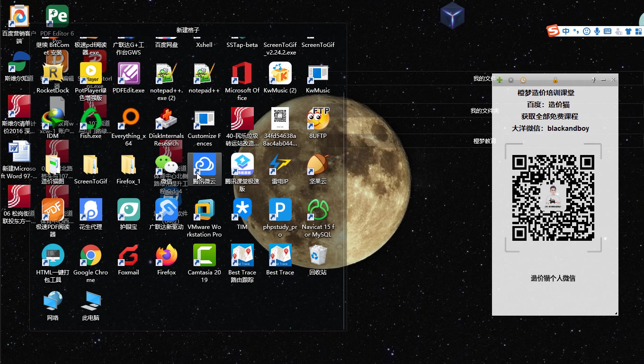Launch PotPlayer green enhanced edition
Viewport: 644px width, 364px height.
(91, 82)
